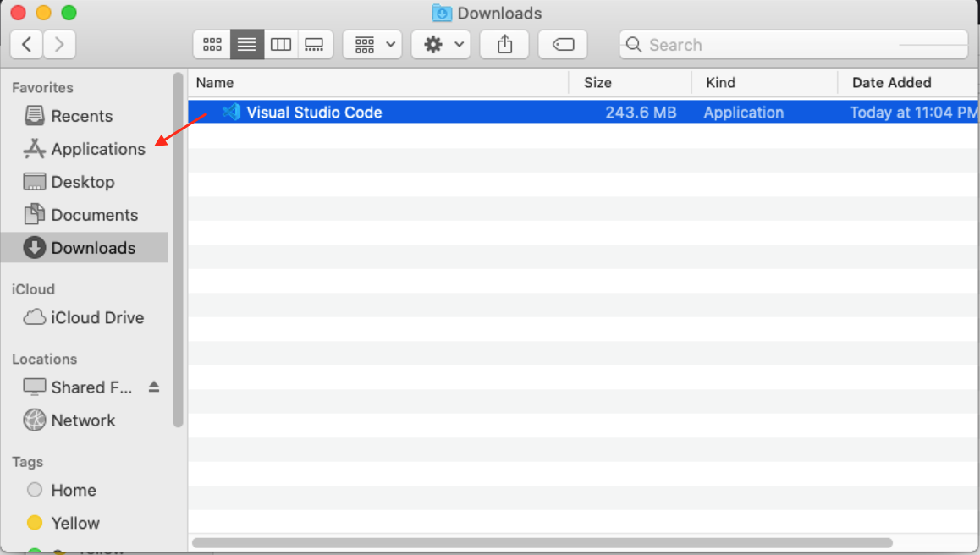Minimize the window with the yellow button
The height and width of the screenshot is (555, 980).
coord(44,13)
